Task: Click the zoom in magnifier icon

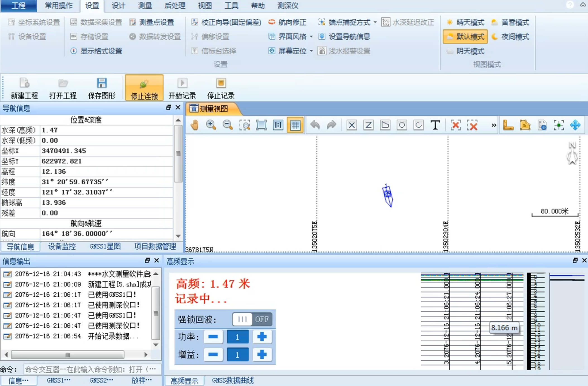Action: pos(211,125)
